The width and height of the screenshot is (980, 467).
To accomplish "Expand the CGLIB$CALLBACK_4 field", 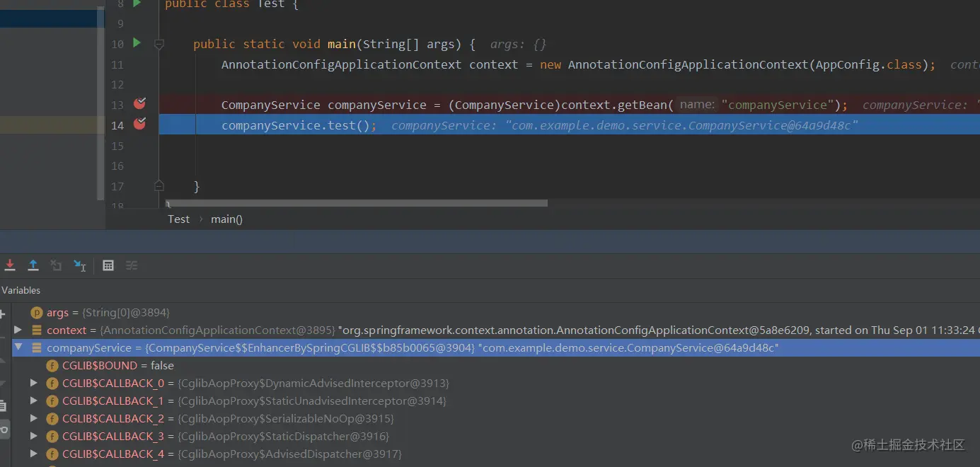I will pyautogui.click(x=34, y=454).
